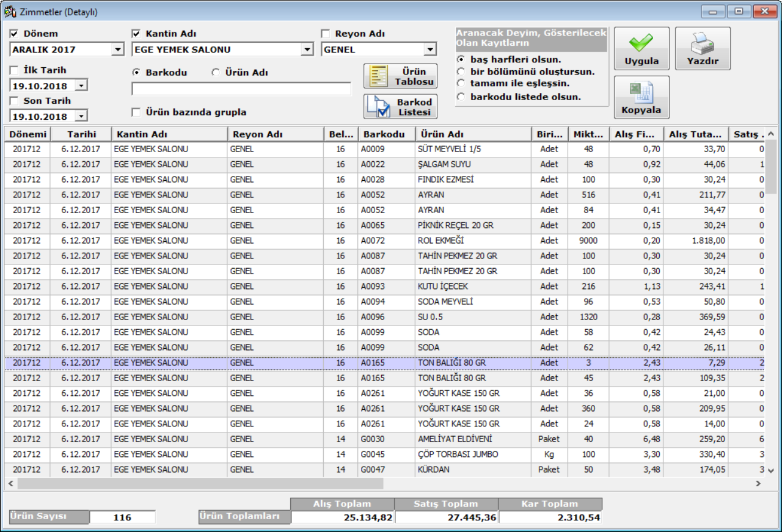This screenshot has height=532, width=782.
Task: Choose 'barkodu listede olsun' radio option
Action: tap(461, 97)
